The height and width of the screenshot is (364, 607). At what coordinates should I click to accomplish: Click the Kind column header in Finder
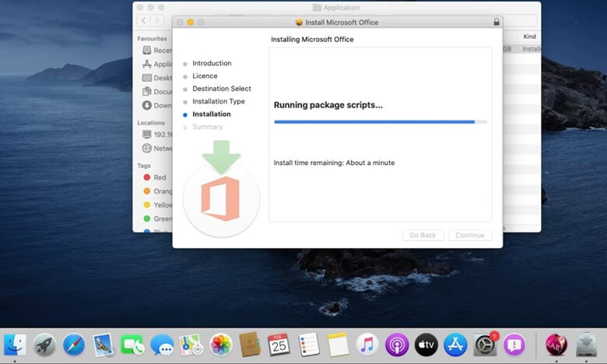pos(529,37)
